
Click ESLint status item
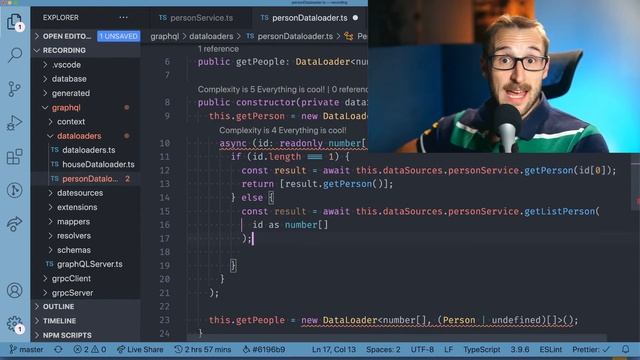click(551, 349)
